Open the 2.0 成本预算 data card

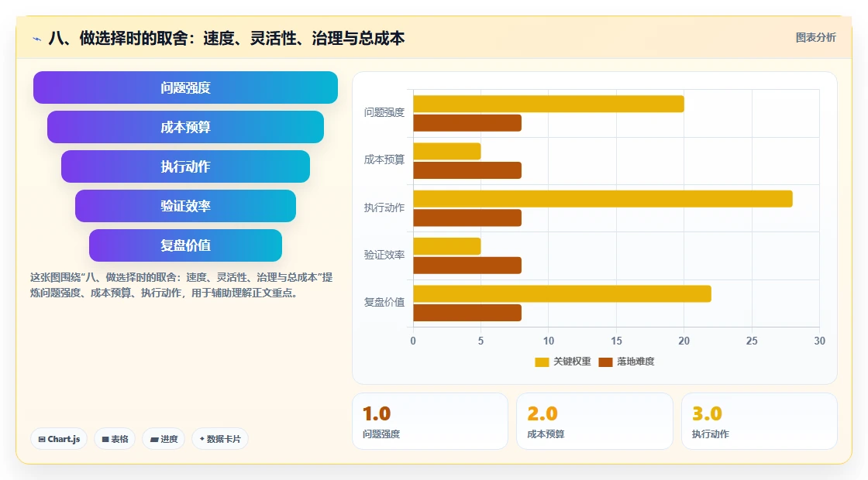click(594, 421)
